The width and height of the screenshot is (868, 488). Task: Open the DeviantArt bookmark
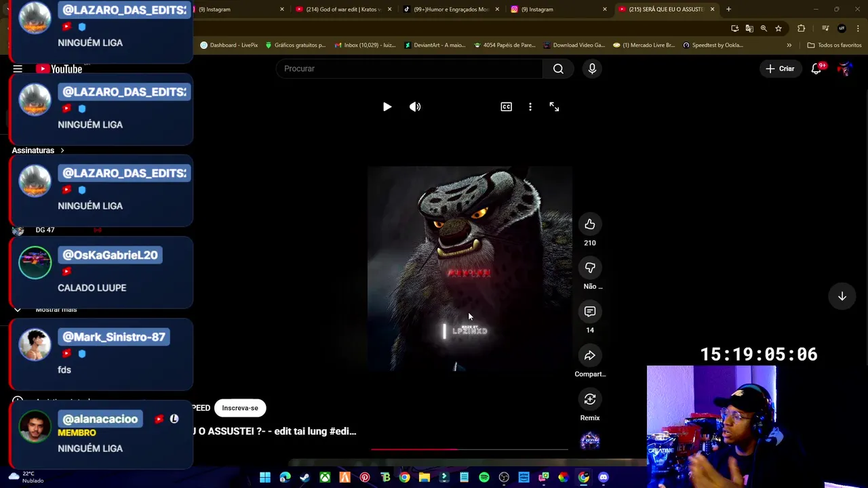[x=435, y=45]
